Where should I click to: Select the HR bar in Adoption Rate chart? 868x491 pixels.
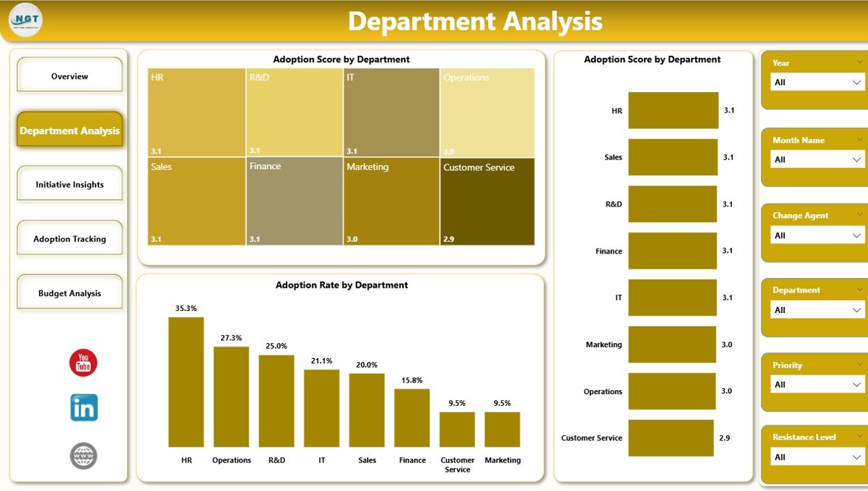pyautogui.click(x=186, y=382)
